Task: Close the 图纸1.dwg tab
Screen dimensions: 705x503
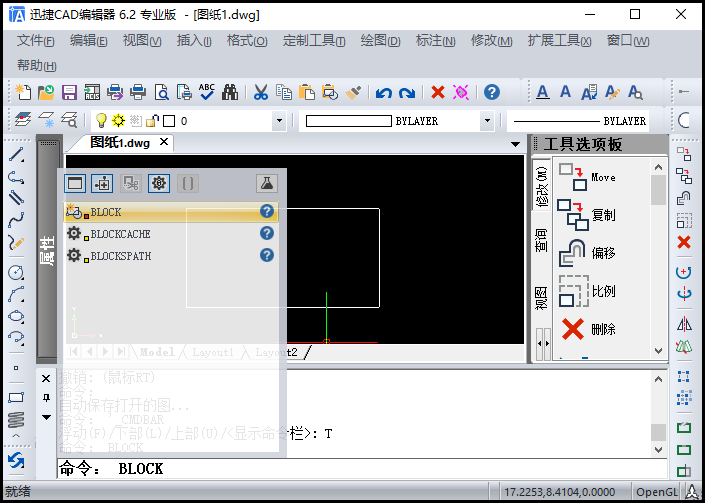Action: pos(164,142)
